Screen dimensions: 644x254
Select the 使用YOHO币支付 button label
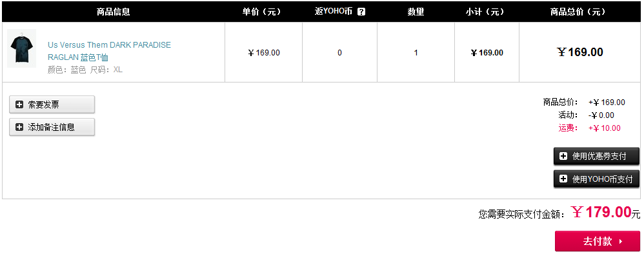tap(603, 179)
